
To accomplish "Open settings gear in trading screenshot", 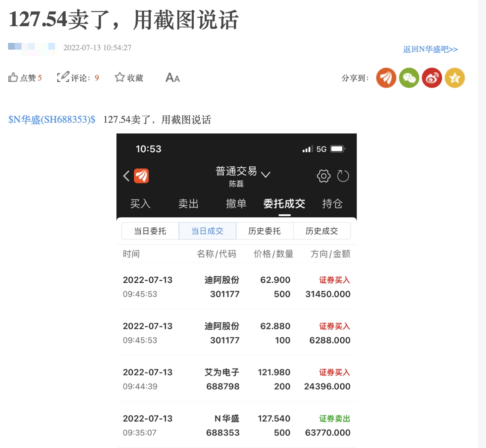I will [x=324, y=176].
